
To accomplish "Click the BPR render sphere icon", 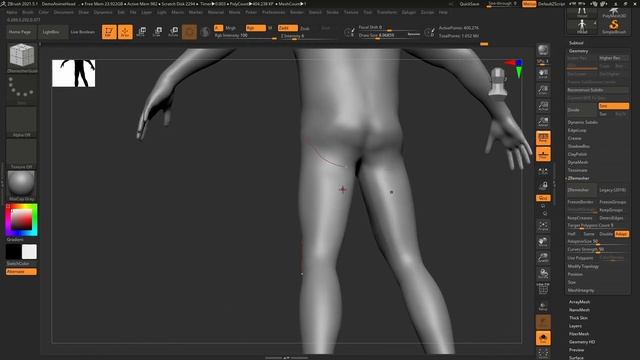I will 543,50.
